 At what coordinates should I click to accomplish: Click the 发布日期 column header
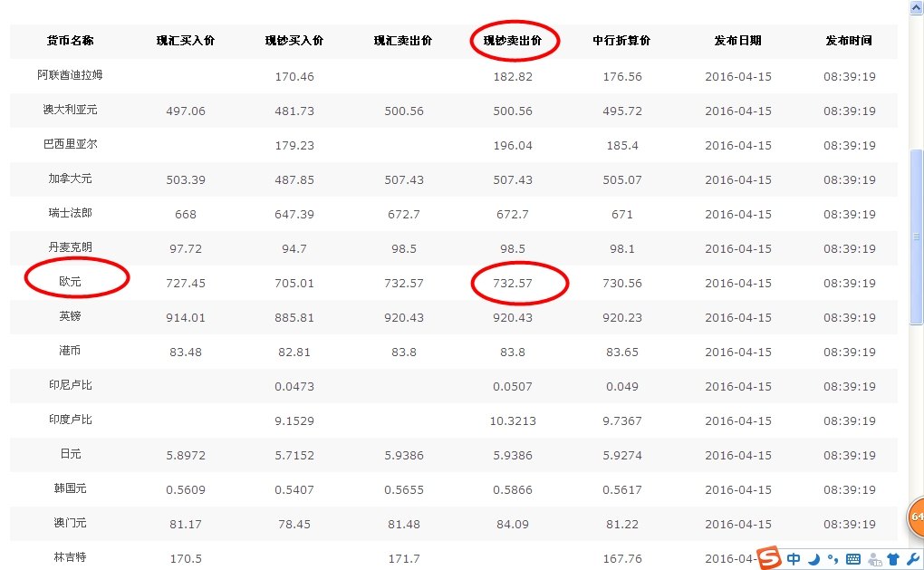[737, 41]
